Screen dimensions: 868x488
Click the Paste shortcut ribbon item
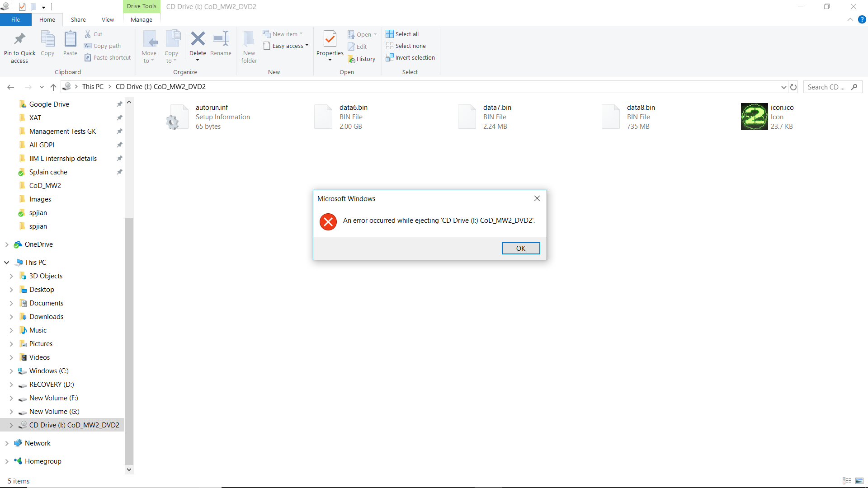point(108,57)
